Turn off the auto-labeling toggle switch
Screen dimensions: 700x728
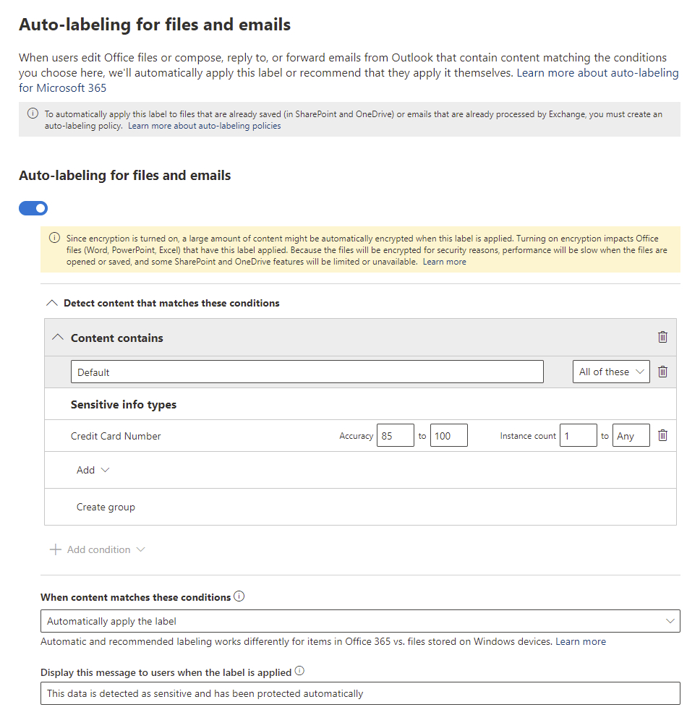(x=33, y=208)
